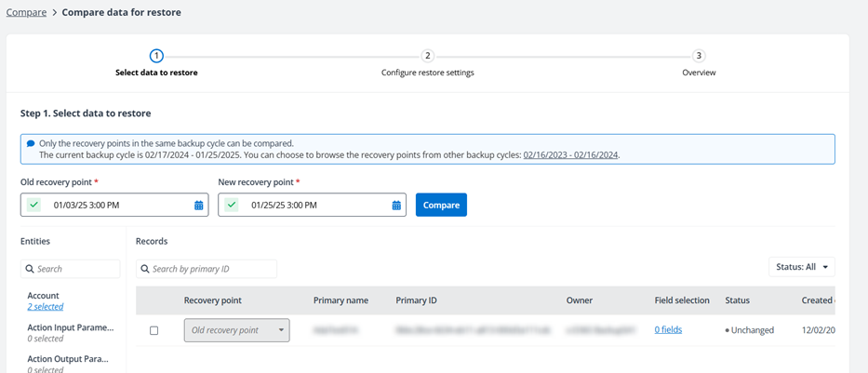Screen dimensions: 868x373
Task: Click the 01/03/25 3:00 PM date field
Action: tap(114, 205)
